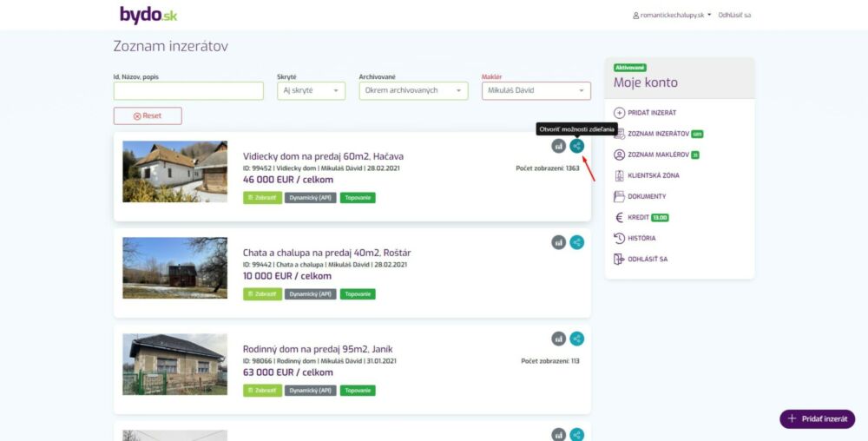
Task: Open share options for Vidiecky dom listing
Action: tap(577, 146)
